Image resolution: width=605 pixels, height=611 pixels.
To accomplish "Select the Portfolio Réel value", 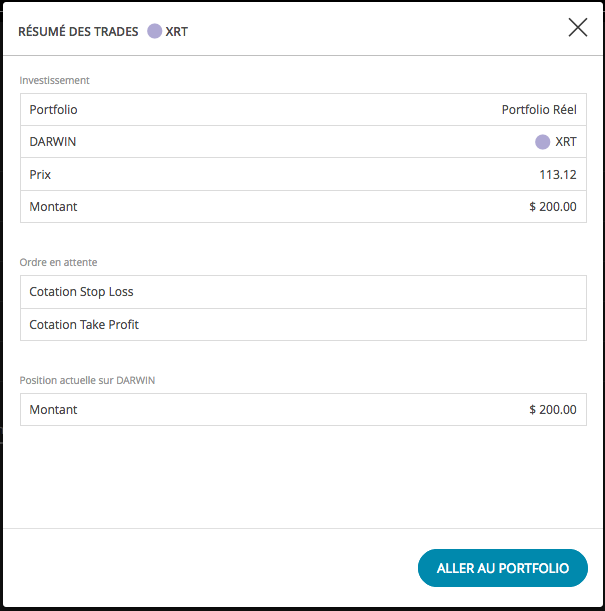I will pos(539,109).
